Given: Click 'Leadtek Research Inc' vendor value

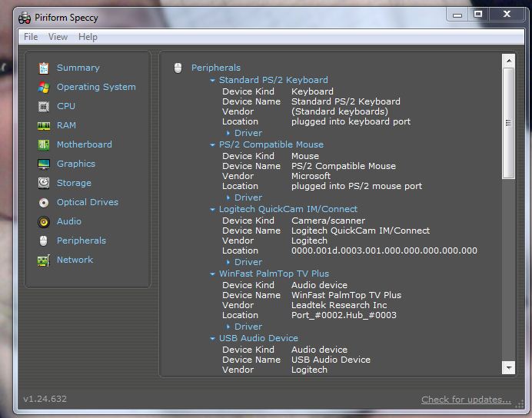Looking at the screenshot, I should [x=339, y=305].
